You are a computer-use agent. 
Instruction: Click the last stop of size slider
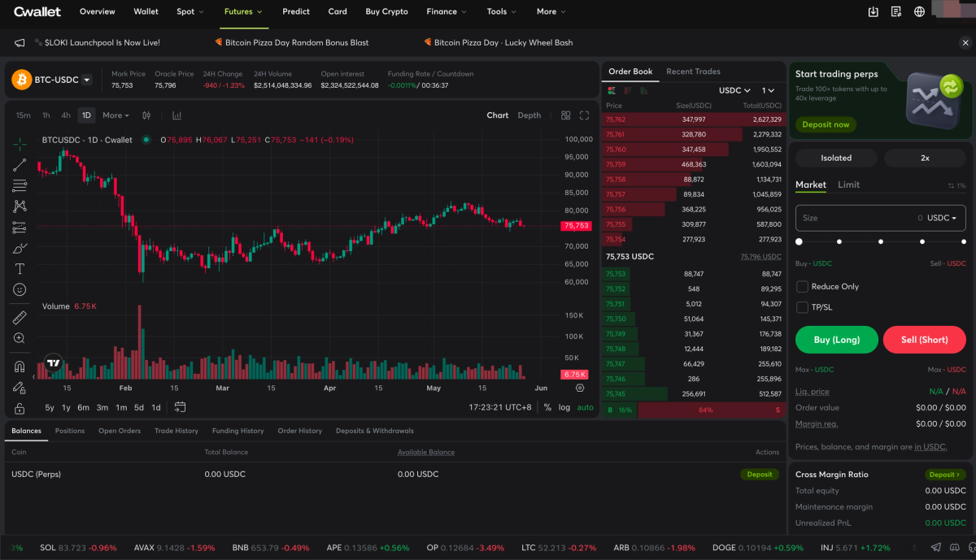964,241
